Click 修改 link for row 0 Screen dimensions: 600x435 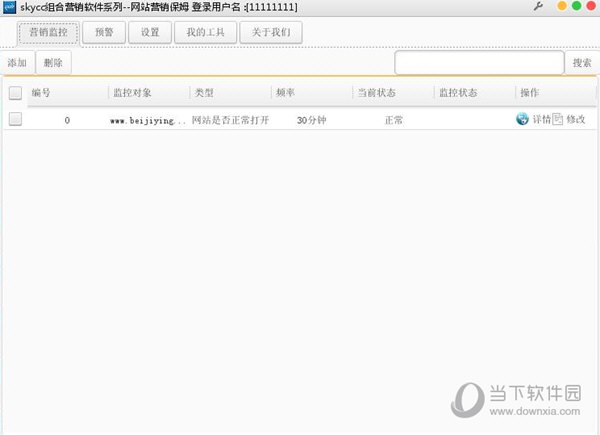(x=576, y=120)
